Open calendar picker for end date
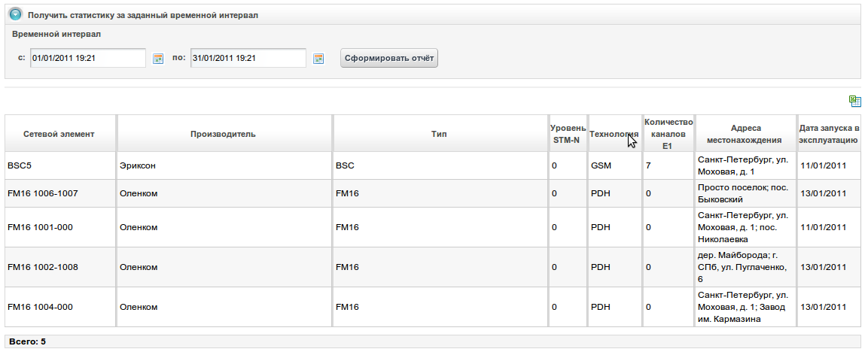This screenshot has height=352, width=868. click(x=318, y=59)
